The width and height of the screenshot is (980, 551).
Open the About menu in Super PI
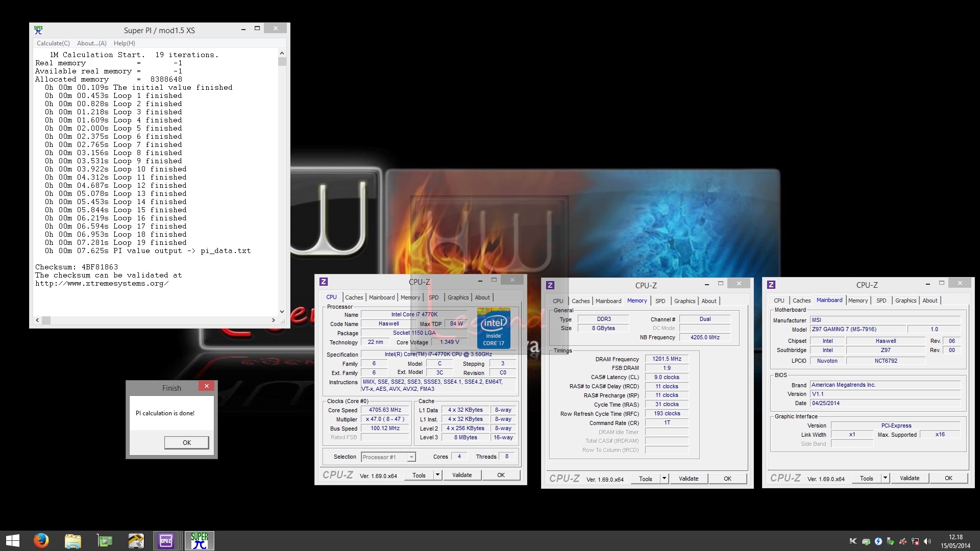92,43
